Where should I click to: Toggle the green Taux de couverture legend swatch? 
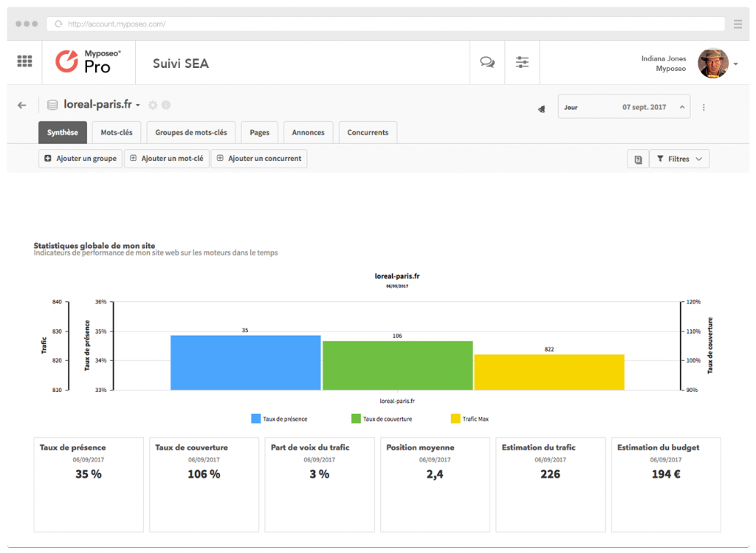[357, 419]
